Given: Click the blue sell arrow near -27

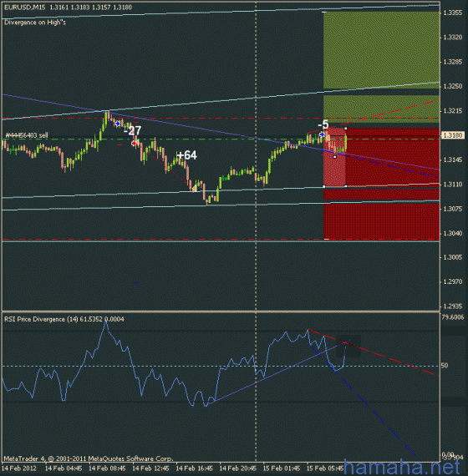Looking at the screenshot, I should pyautogui.click(x=118, y=124).
